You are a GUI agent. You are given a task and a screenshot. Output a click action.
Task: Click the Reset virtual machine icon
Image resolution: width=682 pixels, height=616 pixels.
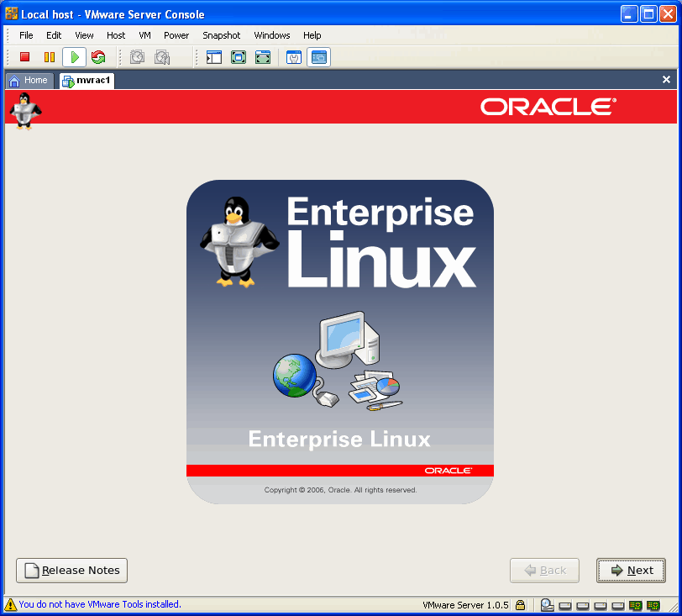98,57
